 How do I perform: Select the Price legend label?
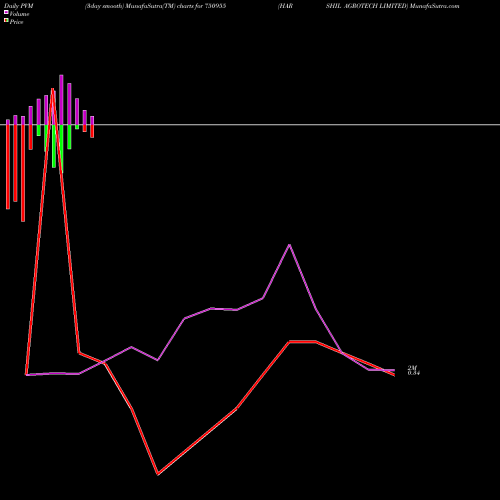pyautogui.click(x=16, y=22)
